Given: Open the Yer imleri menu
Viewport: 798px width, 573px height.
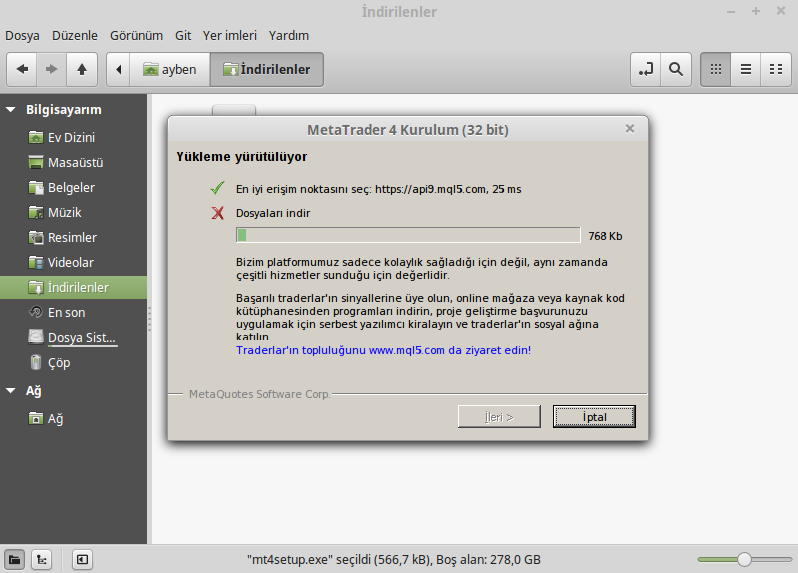Looking at the screenshot, I should coord(230,36).
